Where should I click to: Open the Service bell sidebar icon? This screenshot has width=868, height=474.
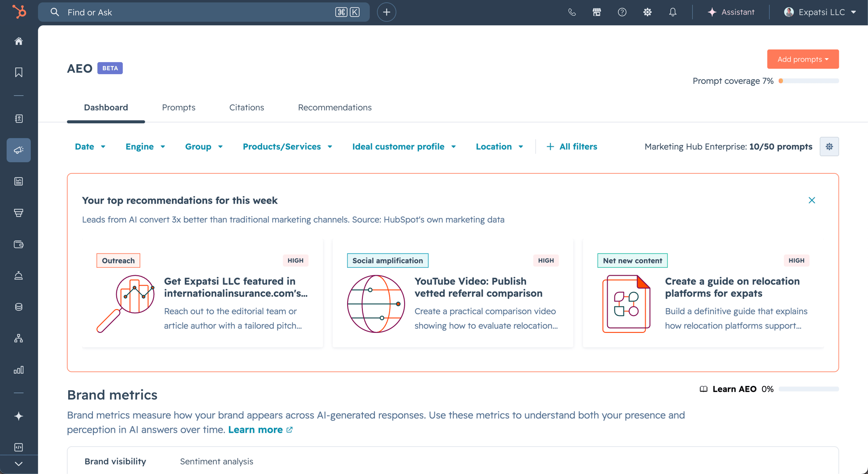pyautogui.click(x=19, y=276)
